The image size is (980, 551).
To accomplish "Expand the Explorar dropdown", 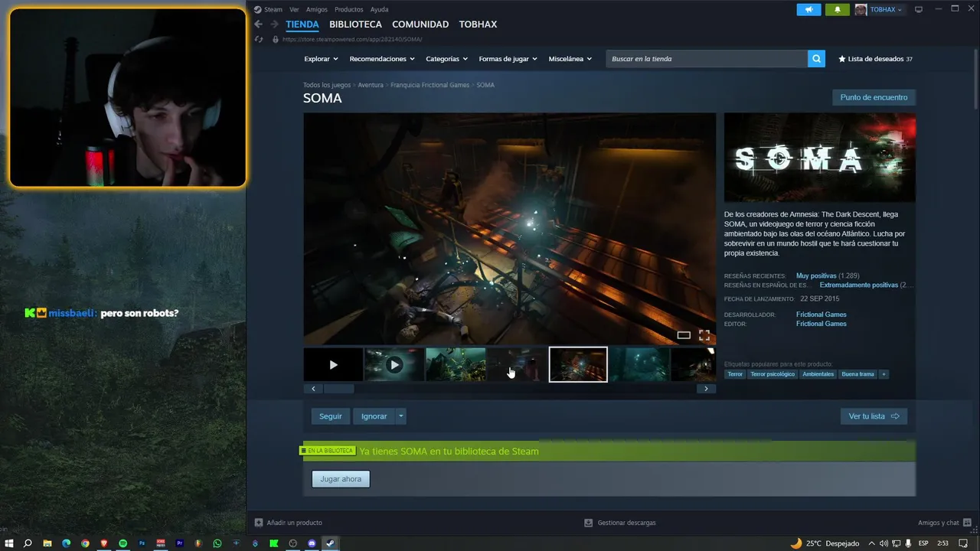I will tap(321, 59).
